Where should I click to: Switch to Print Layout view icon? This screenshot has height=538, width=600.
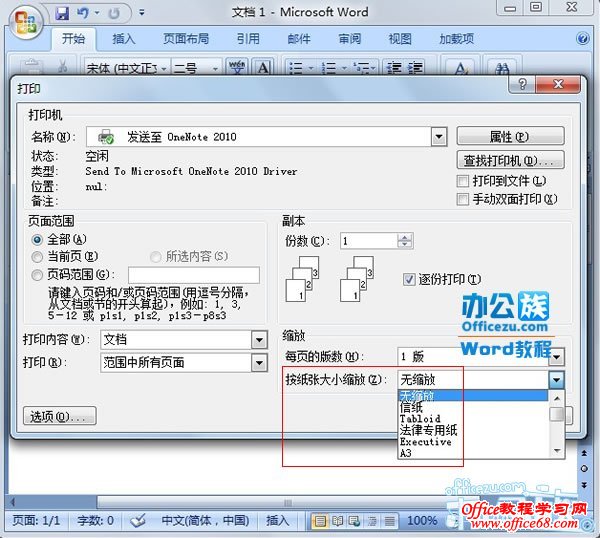pyautogui.click(x=320, y=521)
